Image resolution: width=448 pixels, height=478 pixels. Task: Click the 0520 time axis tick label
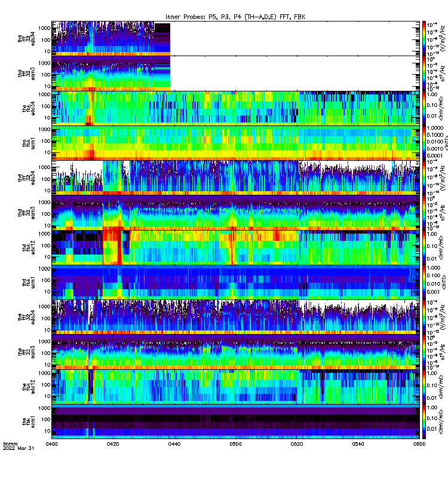pos(297,444)
